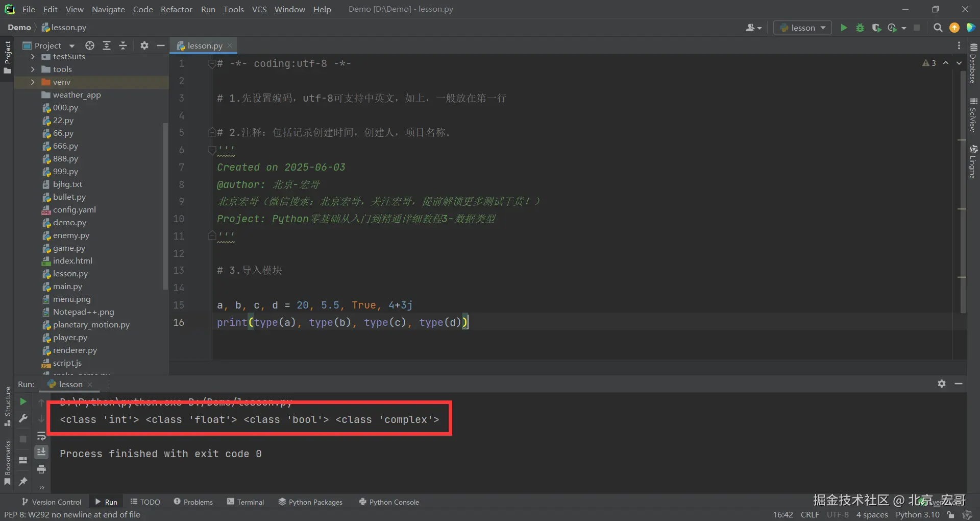Viewport: 980px width, 521px height.
Task: Expand the testSuits folder
Action: click(33, 57)
